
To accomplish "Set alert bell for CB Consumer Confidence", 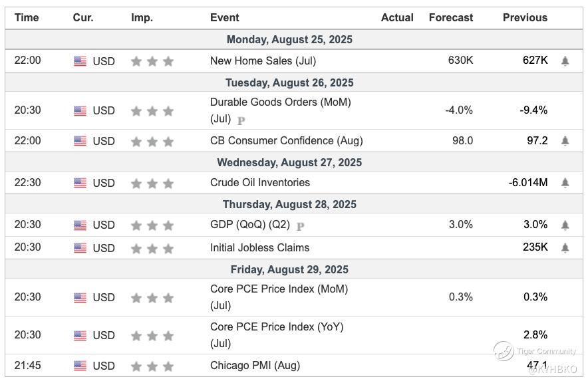I will (565, 141).
